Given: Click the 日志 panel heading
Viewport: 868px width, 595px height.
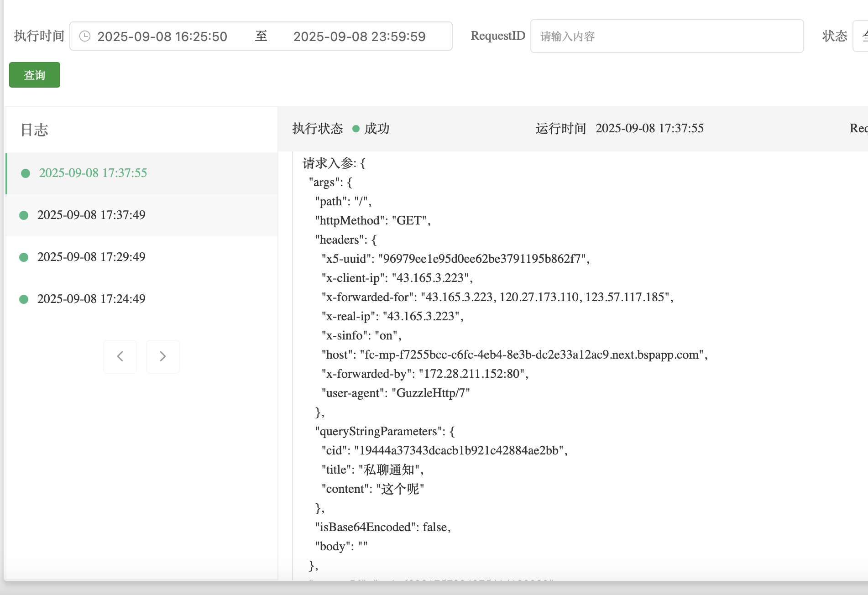Looking at the screenshot, I should pyautogui.click(x=34, y=130).
